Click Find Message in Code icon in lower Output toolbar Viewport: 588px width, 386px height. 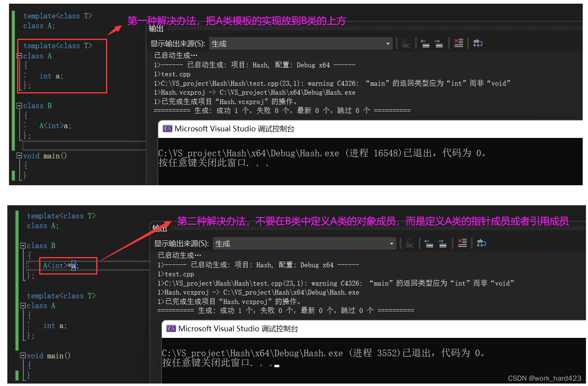tap(410, 244)
